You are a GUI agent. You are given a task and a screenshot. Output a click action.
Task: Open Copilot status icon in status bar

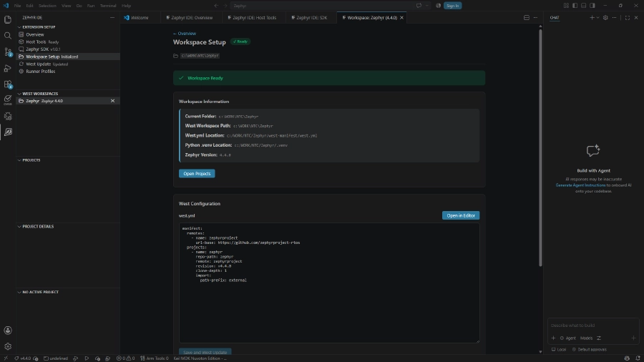click(627, 358)
